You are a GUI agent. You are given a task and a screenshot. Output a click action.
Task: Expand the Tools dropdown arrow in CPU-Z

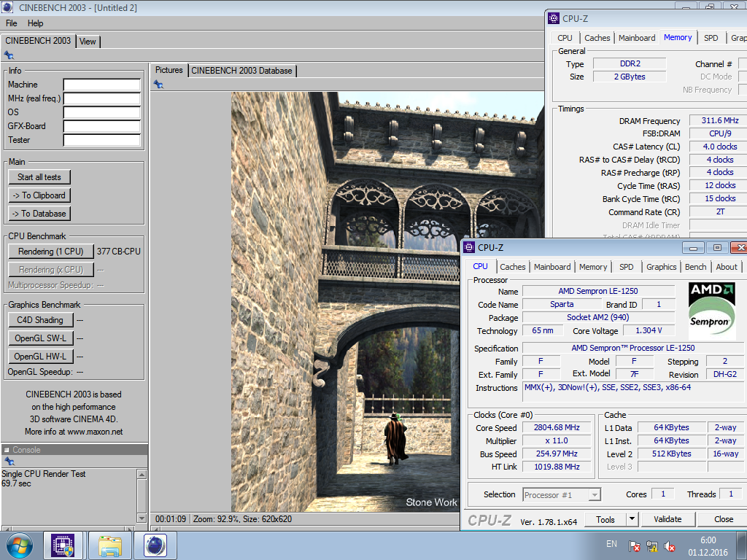point(632,519)
